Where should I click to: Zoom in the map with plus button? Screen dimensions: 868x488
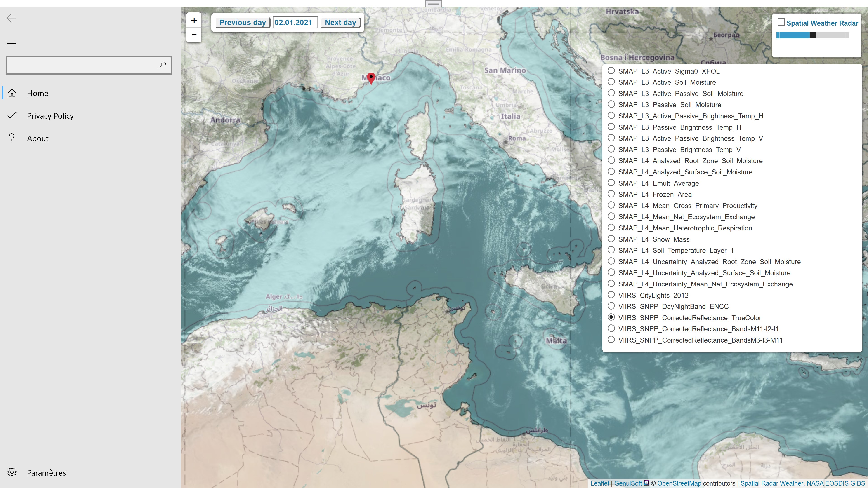click(x=194, y=21)
